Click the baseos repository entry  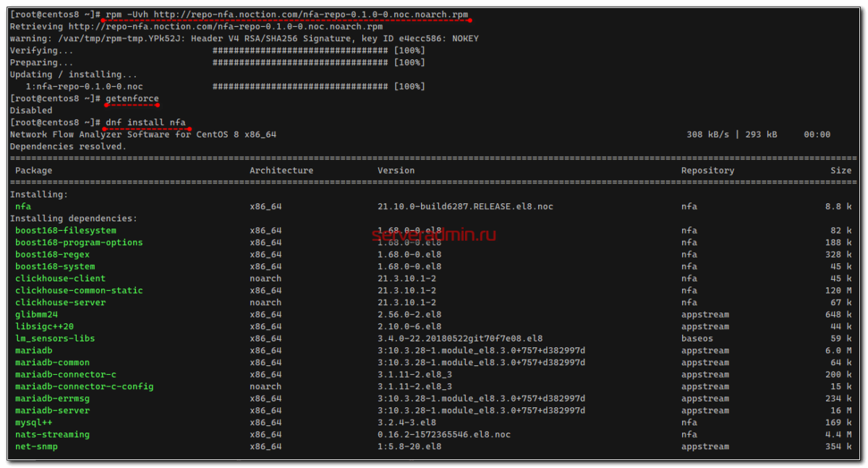click(x=697, y=339)
